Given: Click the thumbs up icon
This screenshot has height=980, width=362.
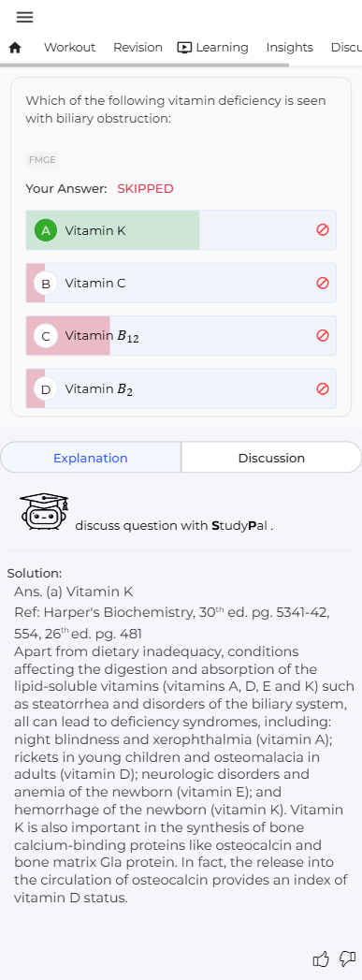Looking at the screenshot, I should [x=320, y=958].
